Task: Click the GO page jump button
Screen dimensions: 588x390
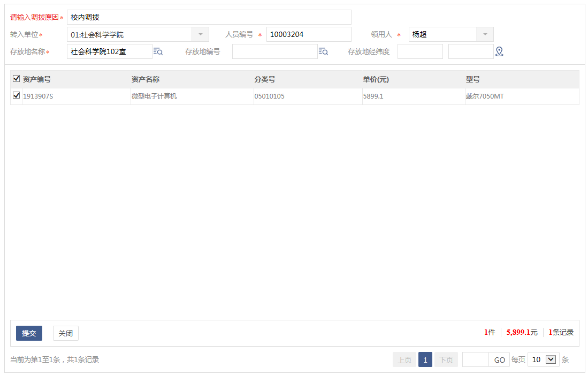Action: 499,359
